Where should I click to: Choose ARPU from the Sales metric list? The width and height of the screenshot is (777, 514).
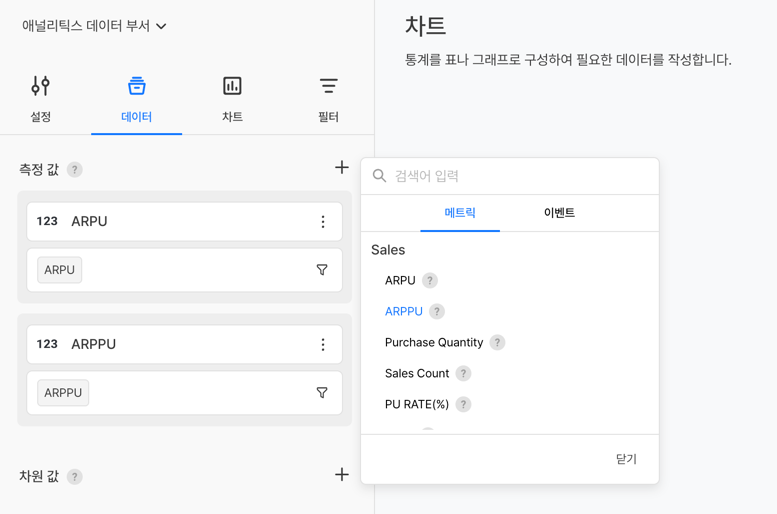click(x=400, y=281)
